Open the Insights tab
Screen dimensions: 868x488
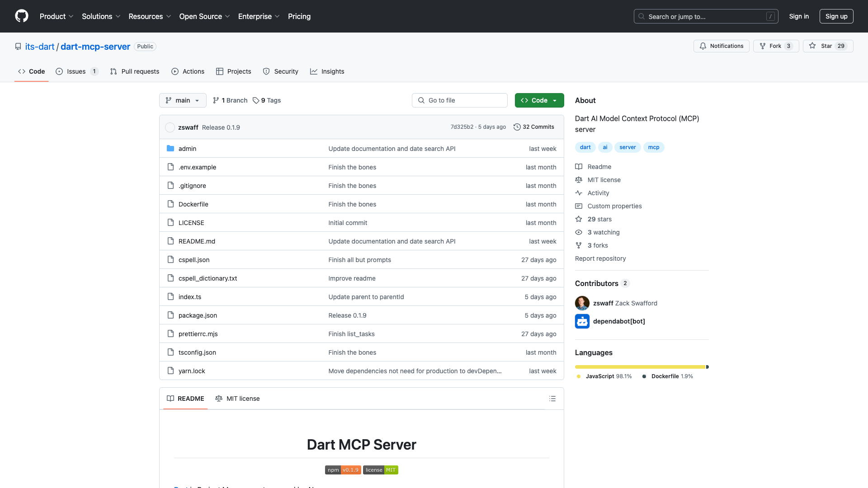click(333, 71)
